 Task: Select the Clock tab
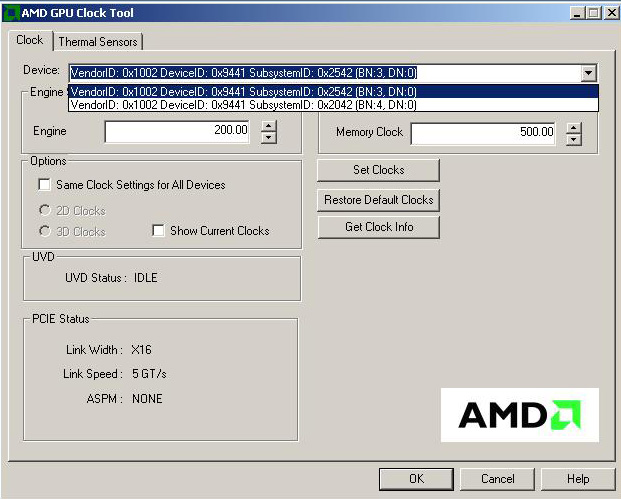click(30, 40)
